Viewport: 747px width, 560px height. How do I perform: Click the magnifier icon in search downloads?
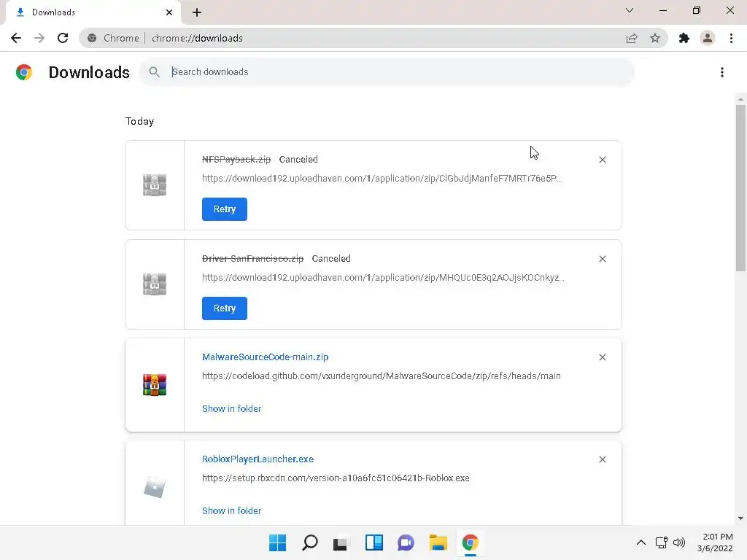[154, 72]
